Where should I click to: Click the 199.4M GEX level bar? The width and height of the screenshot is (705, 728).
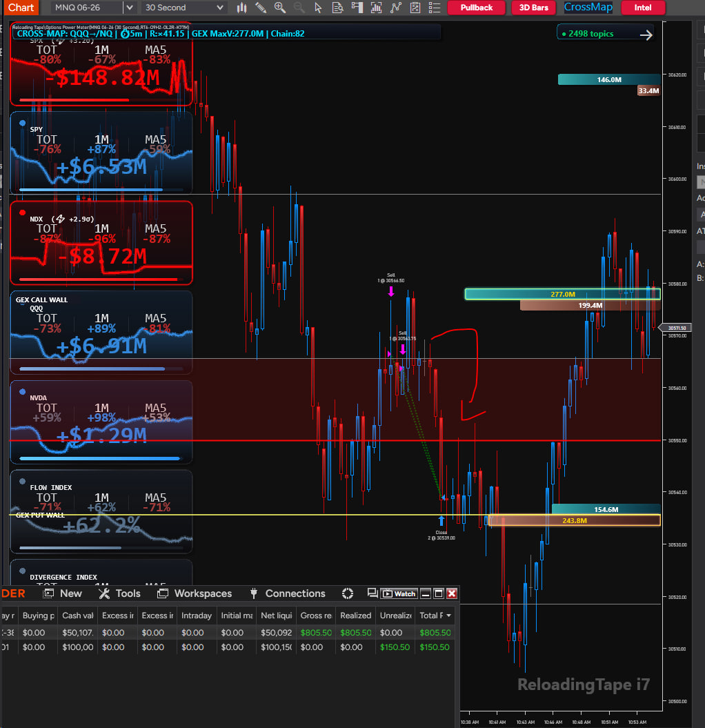tap(590, 305)
